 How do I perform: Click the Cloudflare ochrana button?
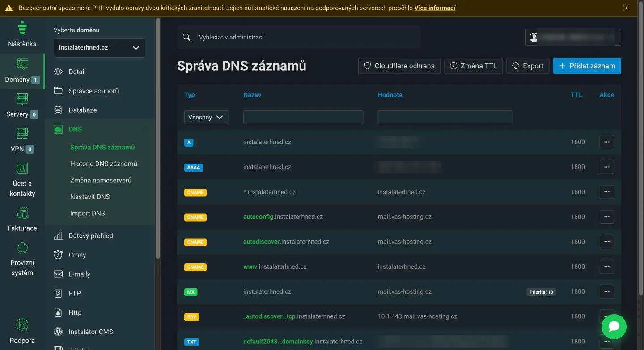click(x=399, y=66)
